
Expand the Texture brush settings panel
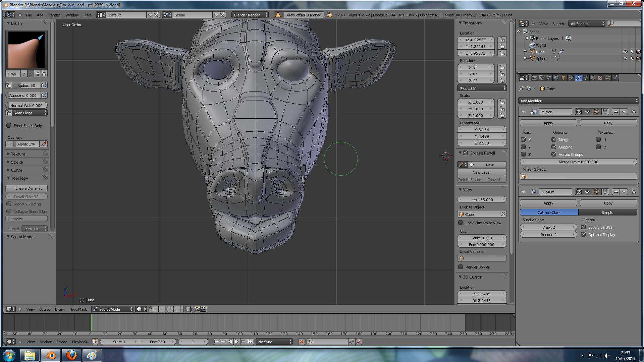pos(18,154)
